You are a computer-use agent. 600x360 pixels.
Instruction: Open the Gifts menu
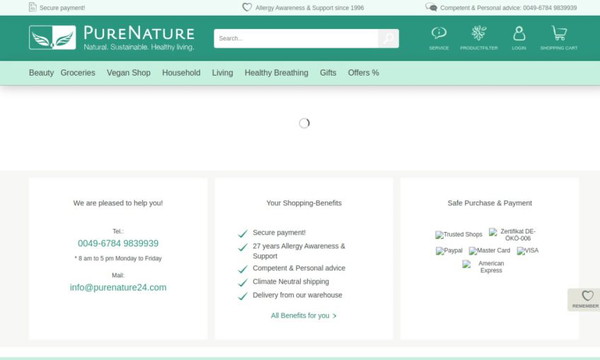coord(328,73)
